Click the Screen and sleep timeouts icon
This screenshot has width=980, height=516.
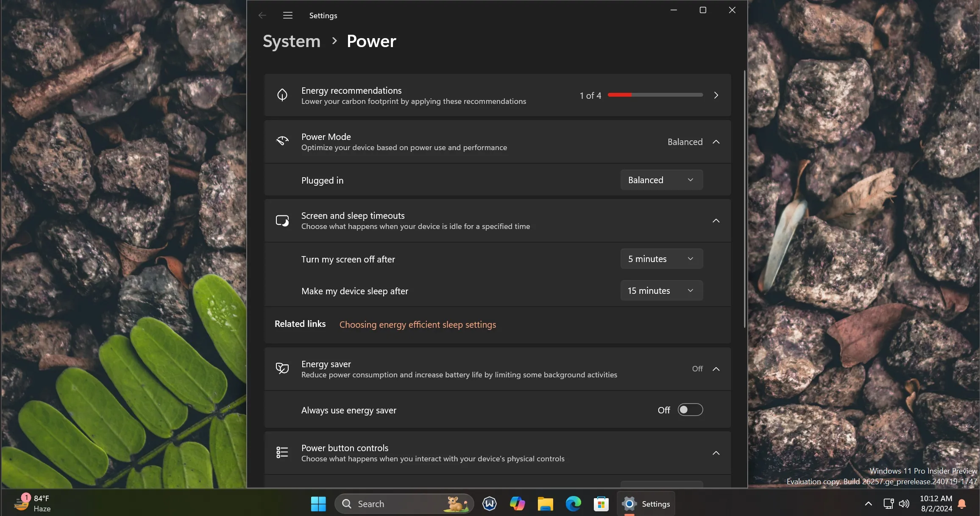coord(281,220)
